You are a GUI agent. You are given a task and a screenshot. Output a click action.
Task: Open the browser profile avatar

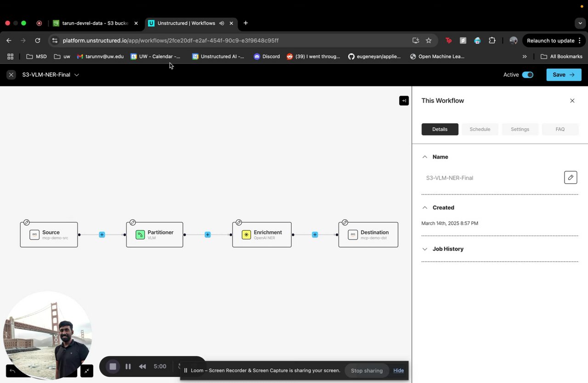click(514, 40)
